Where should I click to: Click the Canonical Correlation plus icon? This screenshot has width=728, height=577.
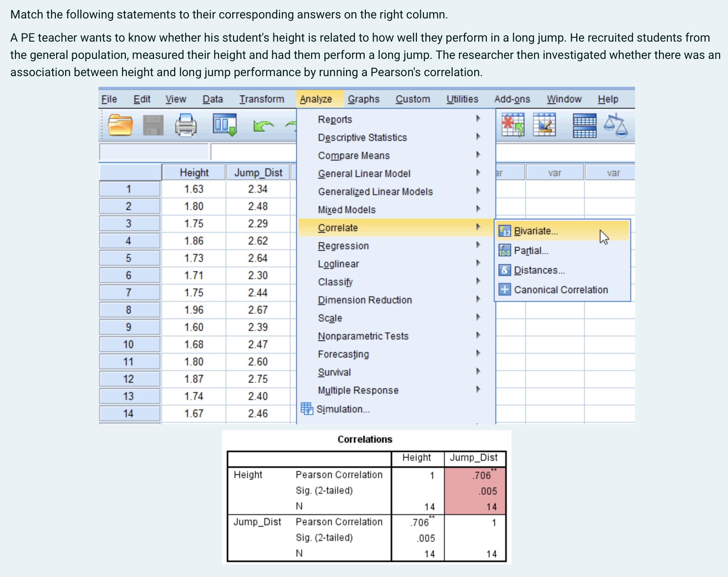pos(504,290)
